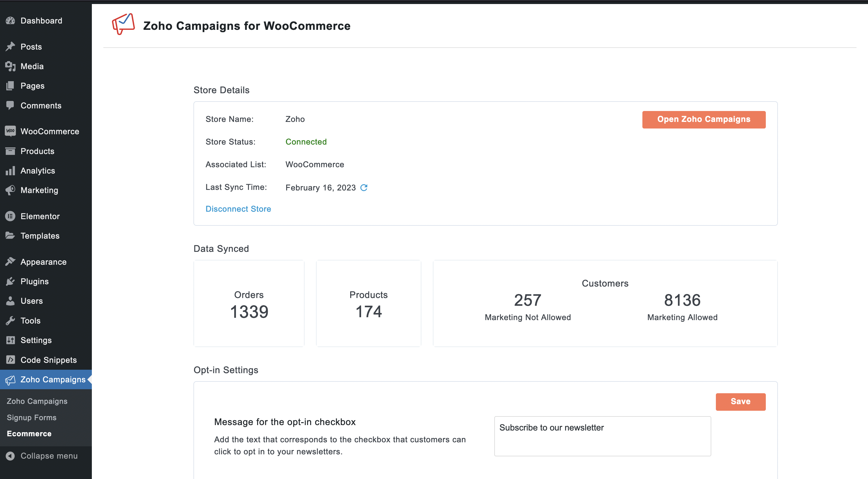Screen dimensions: 868x479
Task: Click the Marketing megaphone icon
Action: pyautogui.click(x=10, y=190)
